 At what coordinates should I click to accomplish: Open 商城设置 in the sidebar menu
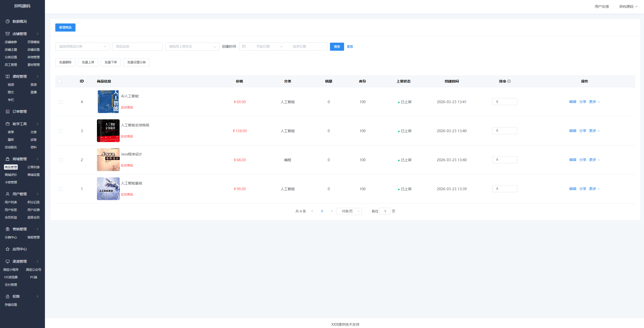pyautogui.click(x=34, y=175)
